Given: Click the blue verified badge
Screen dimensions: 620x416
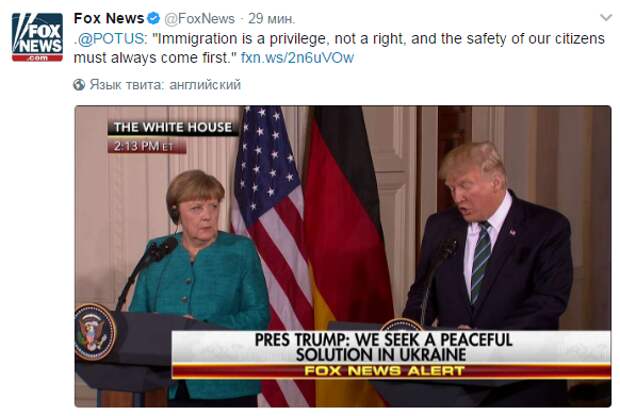Looking at the screenshot, I should click(153, 18).
